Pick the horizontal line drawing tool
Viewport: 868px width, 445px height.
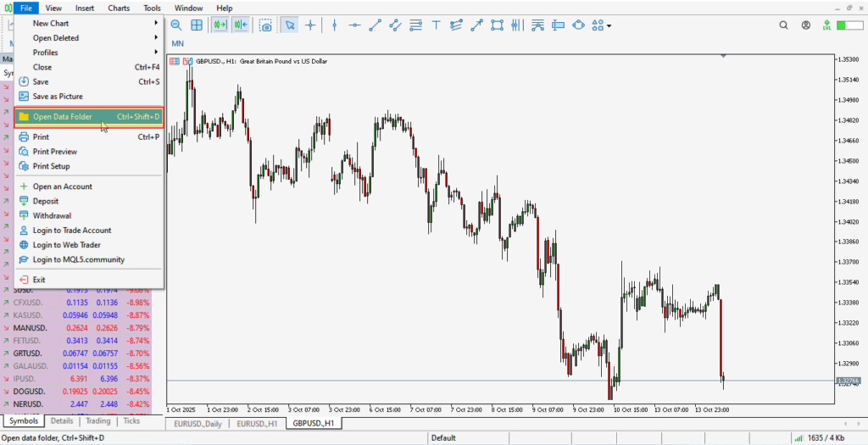point(354,25)
